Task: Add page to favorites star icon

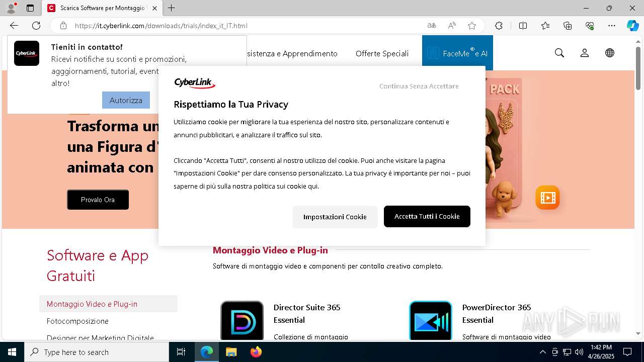Action: pyautogui.click(x=472, y=26)
